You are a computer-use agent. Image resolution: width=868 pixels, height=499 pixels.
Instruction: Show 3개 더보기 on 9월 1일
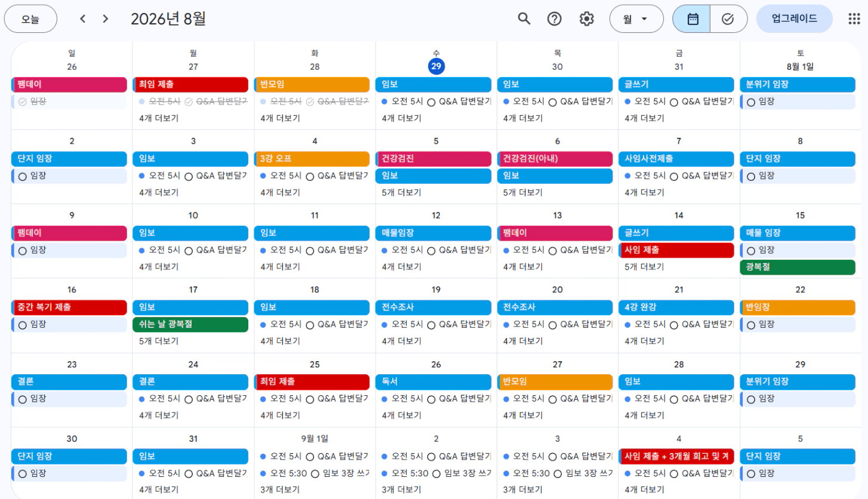point(281,490)
